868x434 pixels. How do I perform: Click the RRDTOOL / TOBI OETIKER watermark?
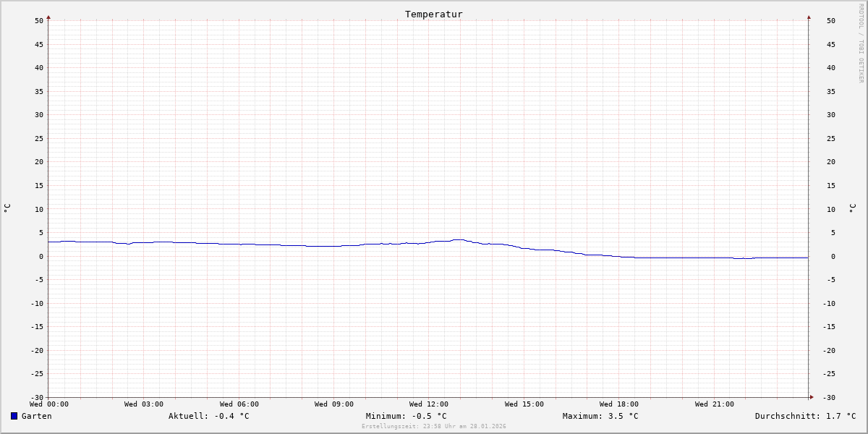861,43
